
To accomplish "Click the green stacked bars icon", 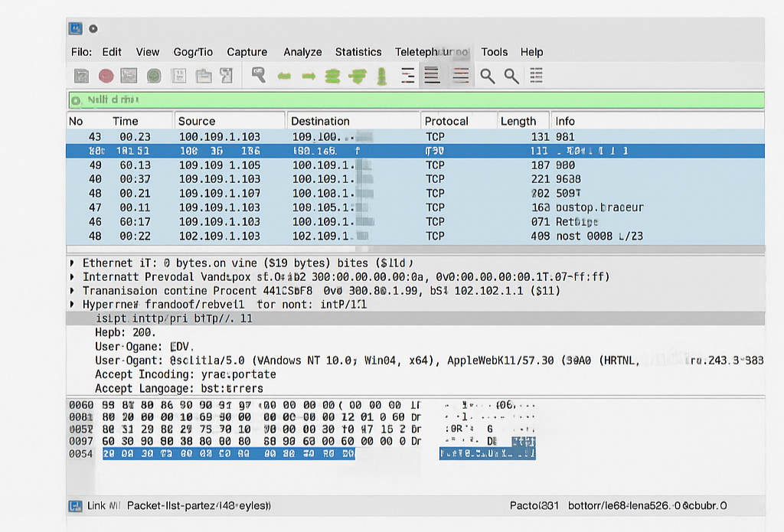I will click(x=332, y=76).
